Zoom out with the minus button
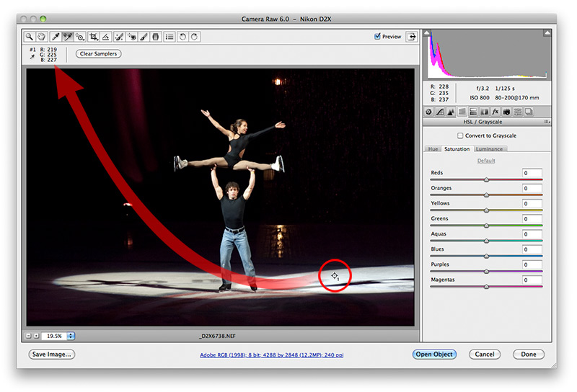 pyautogui.click(x=29, y=336)
